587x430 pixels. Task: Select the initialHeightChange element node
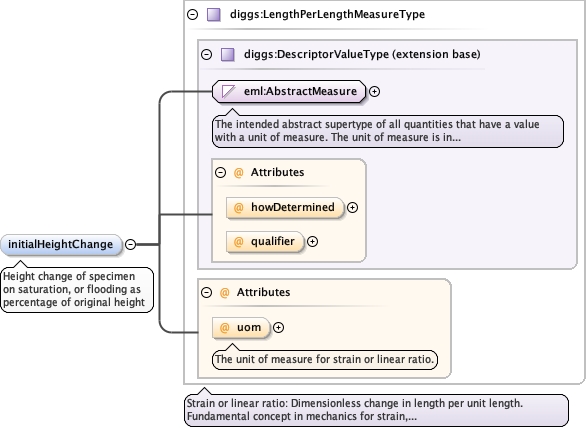click(x=61, y=245)
